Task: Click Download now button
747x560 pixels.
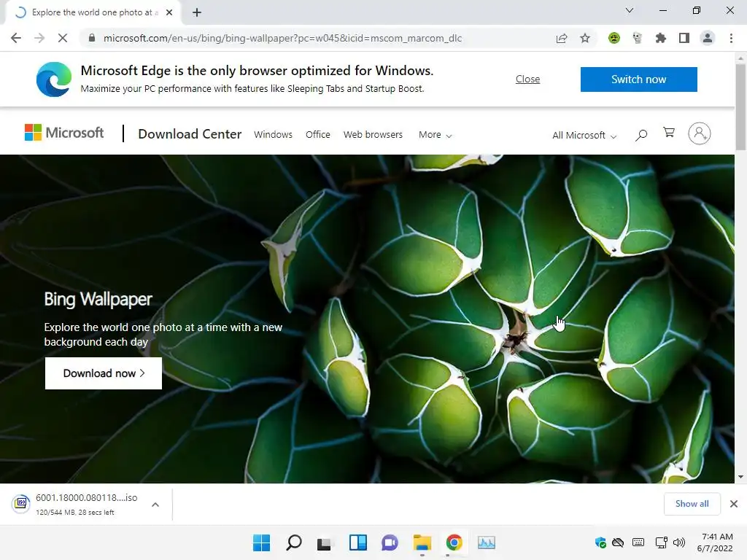Action: point(104,373)
